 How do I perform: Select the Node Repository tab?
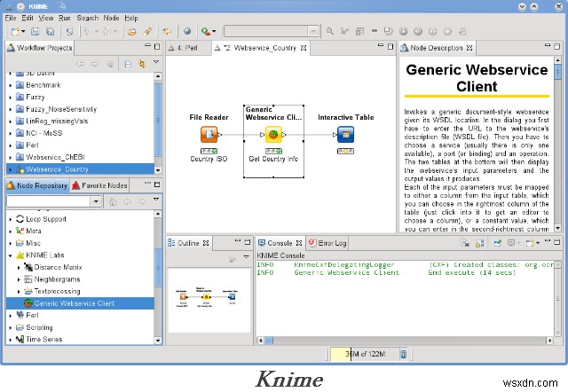tap(37, 185)
